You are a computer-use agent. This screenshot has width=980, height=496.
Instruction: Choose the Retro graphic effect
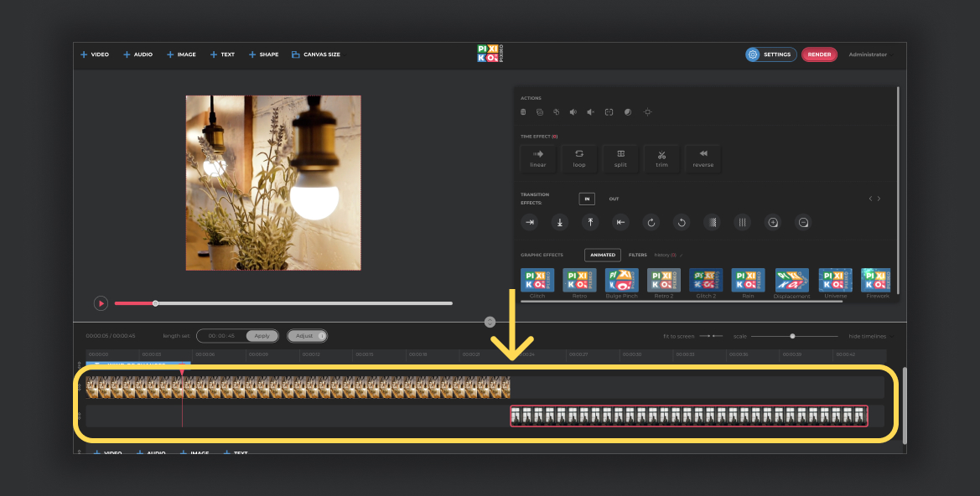pos(579,283)
